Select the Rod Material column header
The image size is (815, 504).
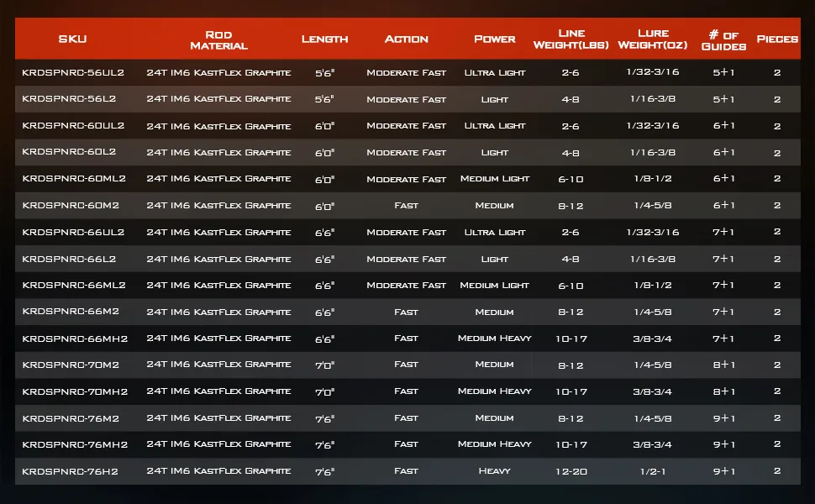point(218,40)
